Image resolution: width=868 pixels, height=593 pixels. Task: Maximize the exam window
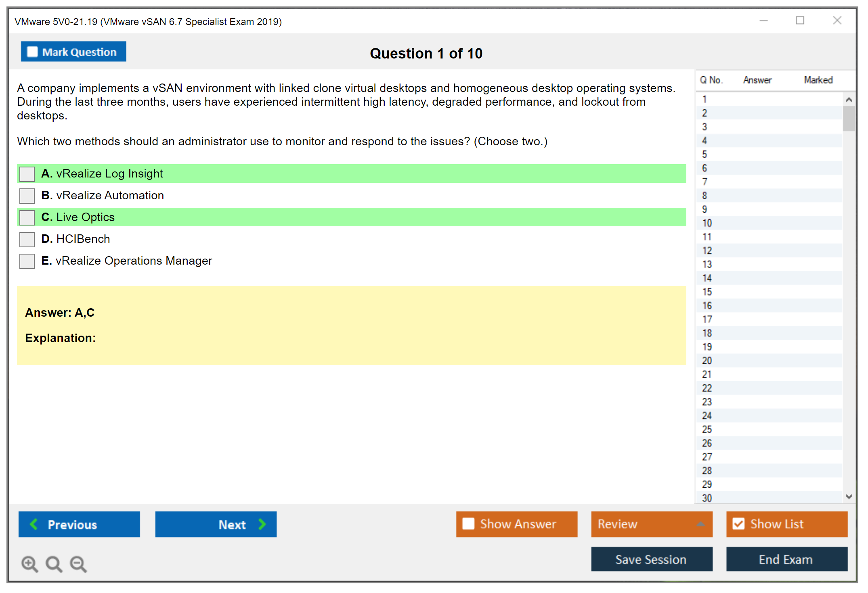[x=800, y=21]
